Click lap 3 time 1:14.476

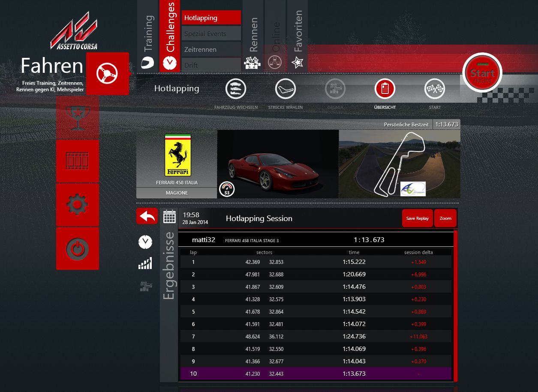coord(354,287)
